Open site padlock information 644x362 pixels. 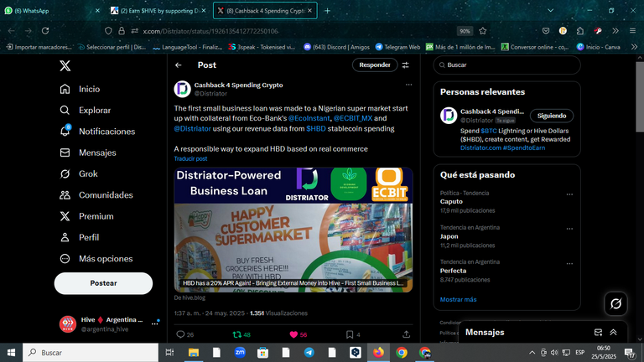(122, 31)
